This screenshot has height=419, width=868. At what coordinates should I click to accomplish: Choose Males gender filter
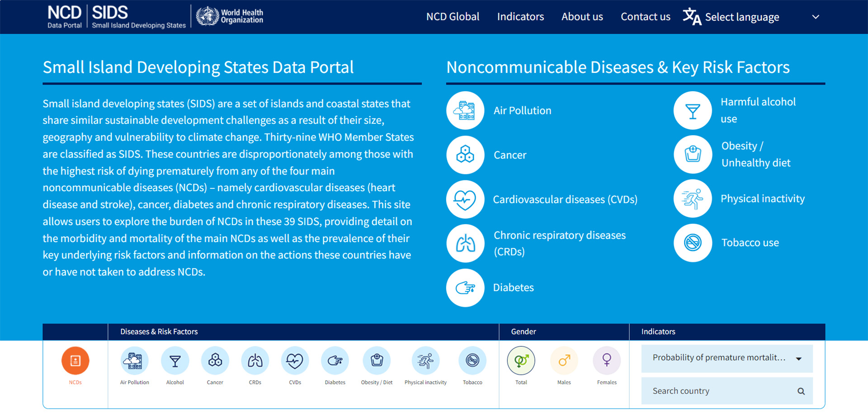564,361
